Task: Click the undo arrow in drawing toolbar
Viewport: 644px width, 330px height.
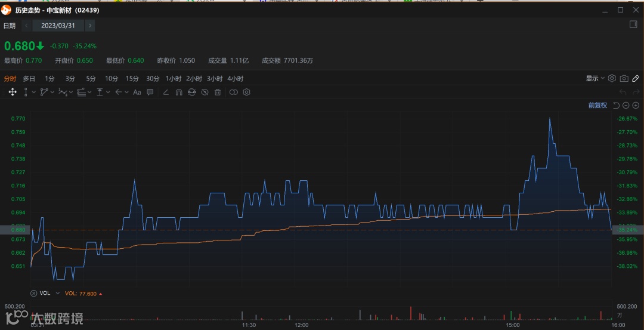Action: (x=623, y=92)
